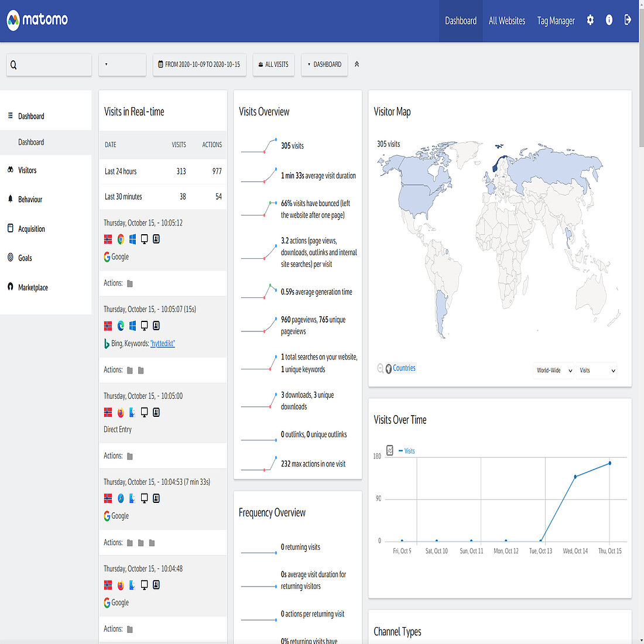
Task: Click the Countries link below the map
Action: click(403, 368)
